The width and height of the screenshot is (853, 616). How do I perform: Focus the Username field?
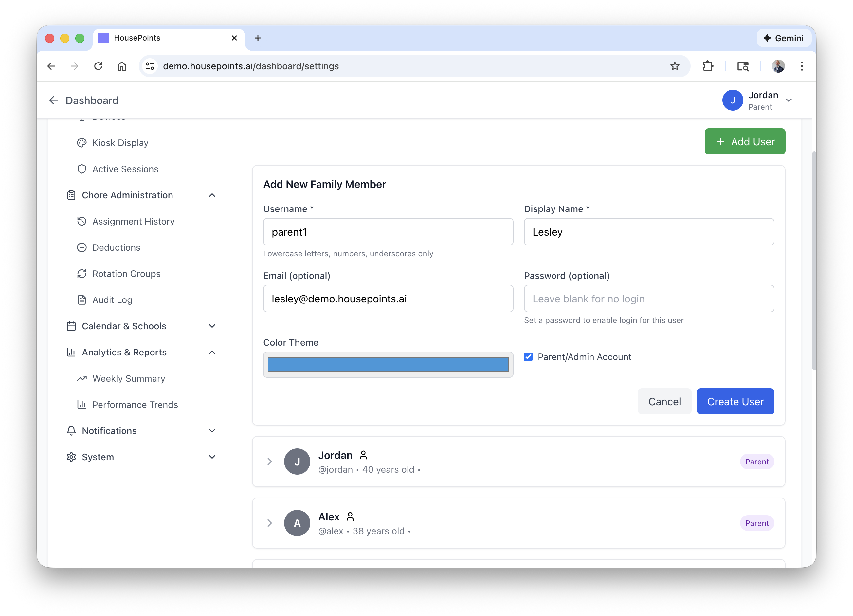(388, 232)
